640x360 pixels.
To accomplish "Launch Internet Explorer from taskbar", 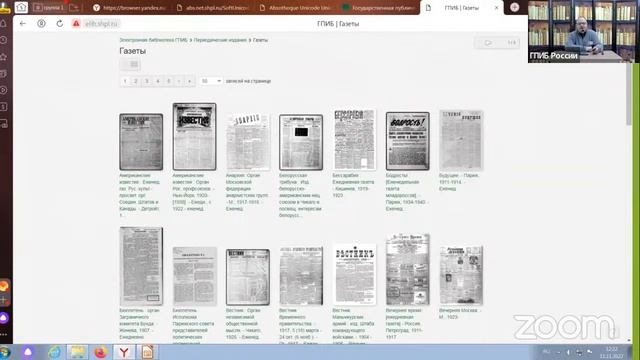I will click(54, 352).
